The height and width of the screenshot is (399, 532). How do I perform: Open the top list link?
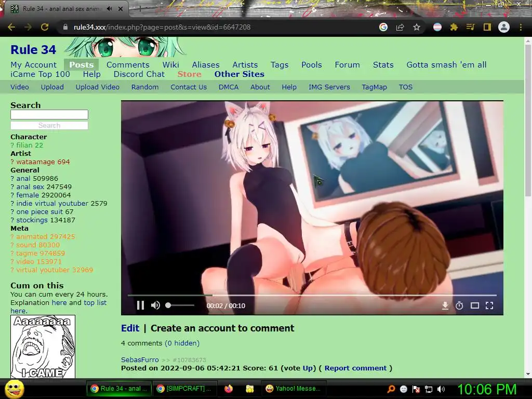pos(95,303)
